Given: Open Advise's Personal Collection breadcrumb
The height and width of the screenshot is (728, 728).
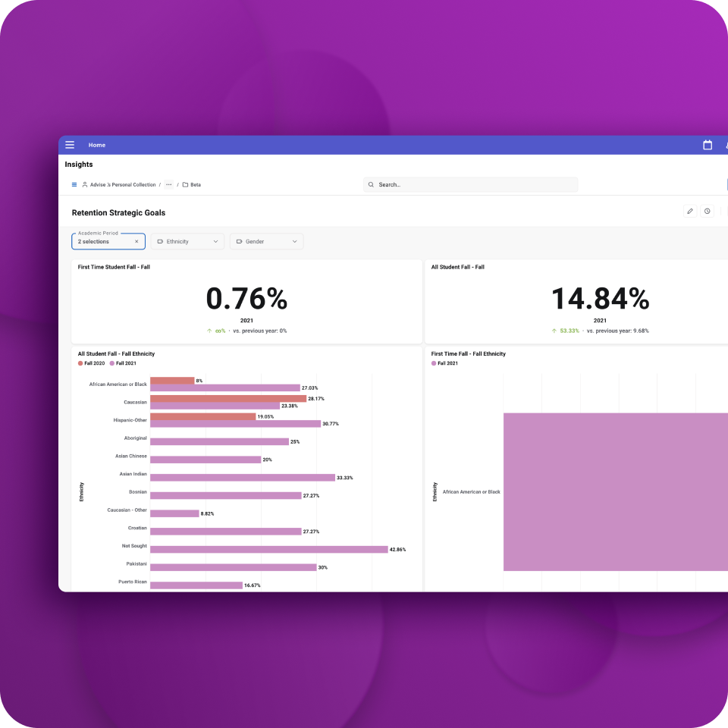Looking at the screenshot, I should [x=119, y=185].
